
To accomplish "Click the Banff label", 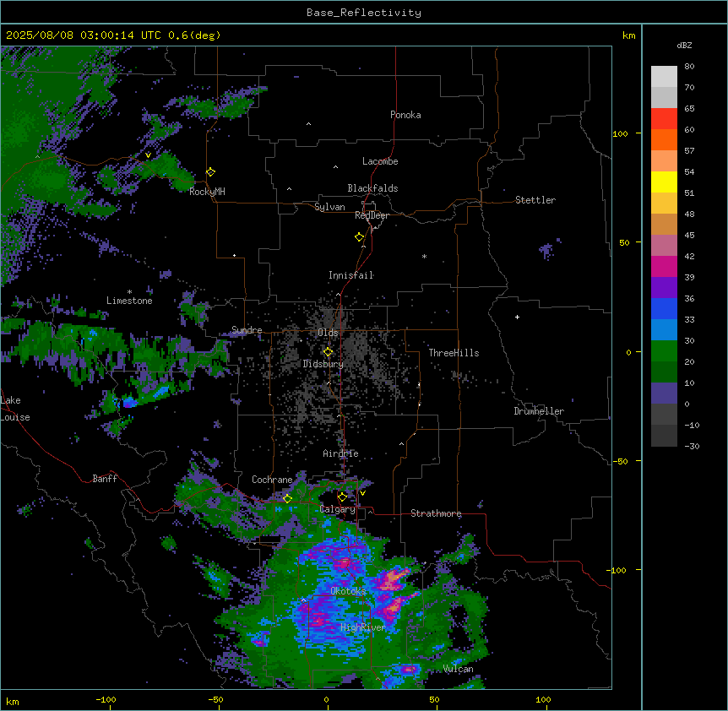I will click(x=105, y=479).
